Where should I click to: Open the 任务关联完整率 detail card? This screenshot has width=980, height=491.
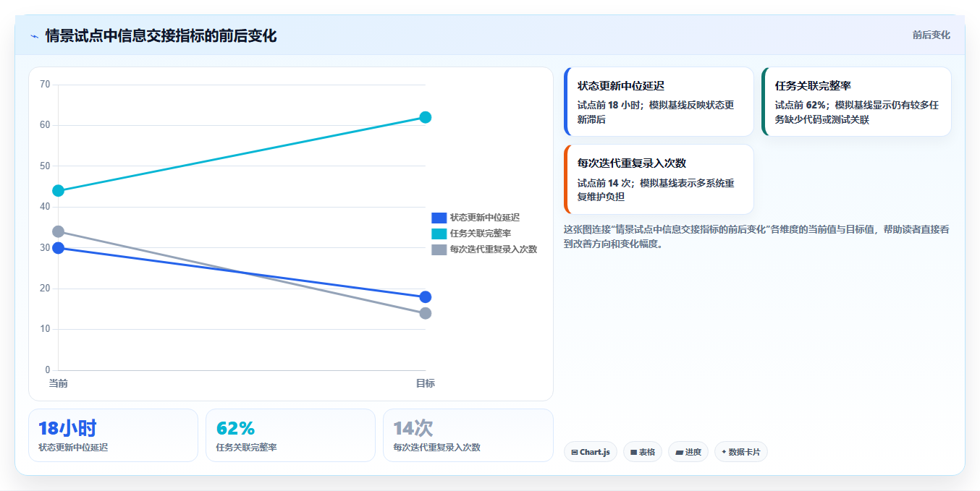(x=856, y=102)
